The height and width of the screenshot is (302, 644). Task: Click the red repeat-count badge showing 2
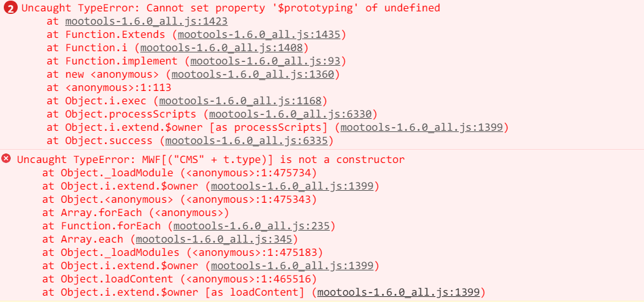tap(10, 8)
